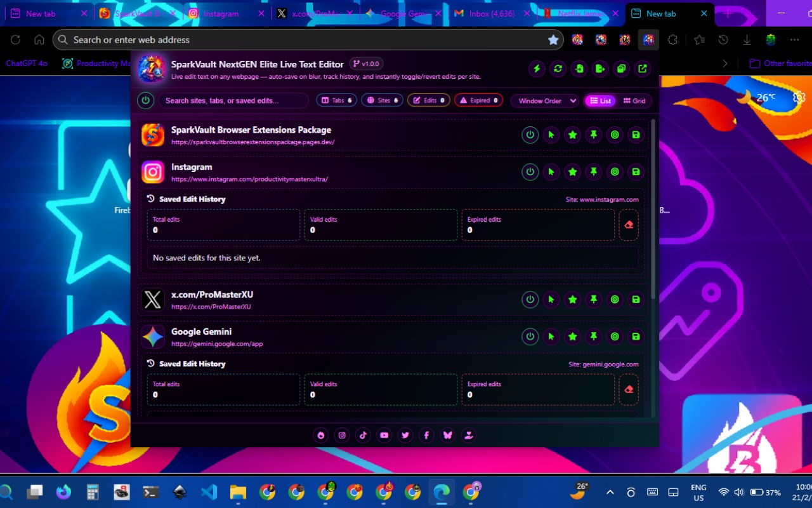Screen dimensions: 812x508
Task: Click cursor select icon for x.com/ProMasterXU
Action: click(551, 299)
